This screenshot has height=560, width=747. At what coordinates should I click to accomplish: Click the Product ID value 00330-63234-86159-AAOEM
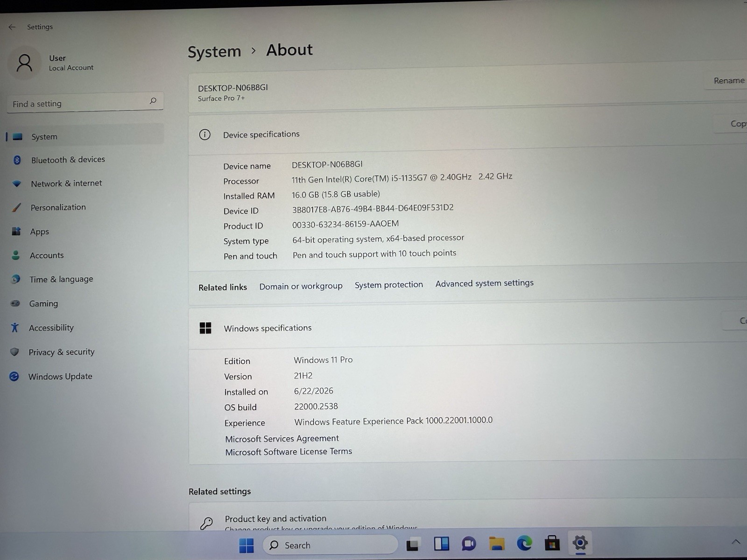(345, 224)
